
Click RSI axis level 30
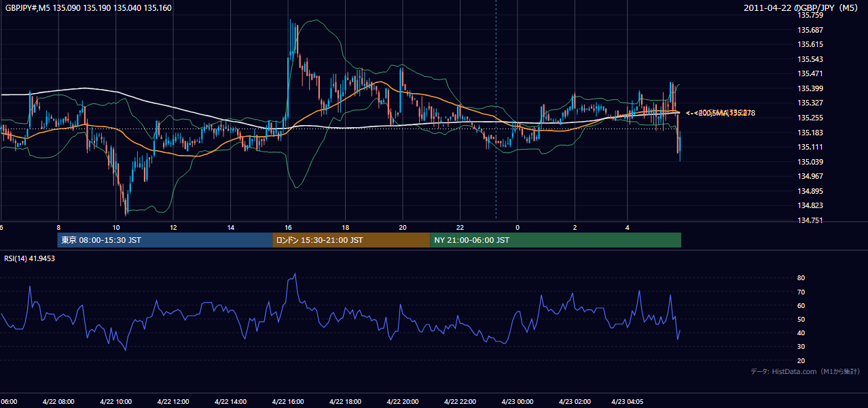point(801,347)
